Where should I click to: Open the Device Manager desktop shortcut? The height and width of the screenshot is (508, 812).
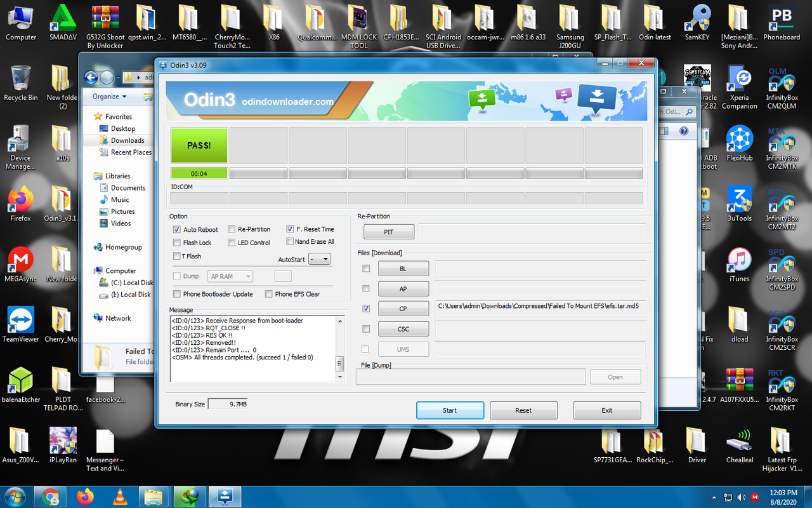tap(20, 148)
